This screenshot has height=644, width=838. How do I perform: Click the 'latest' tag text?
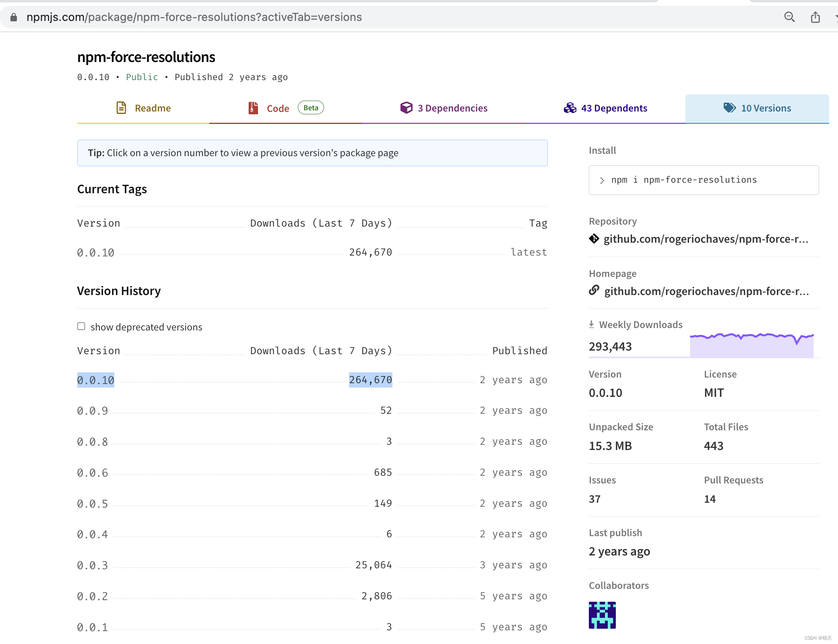click(529, 252)
